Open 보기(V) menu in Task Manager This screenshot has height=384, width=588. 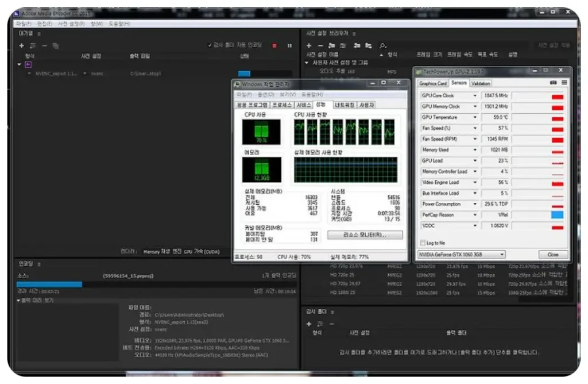288,95
